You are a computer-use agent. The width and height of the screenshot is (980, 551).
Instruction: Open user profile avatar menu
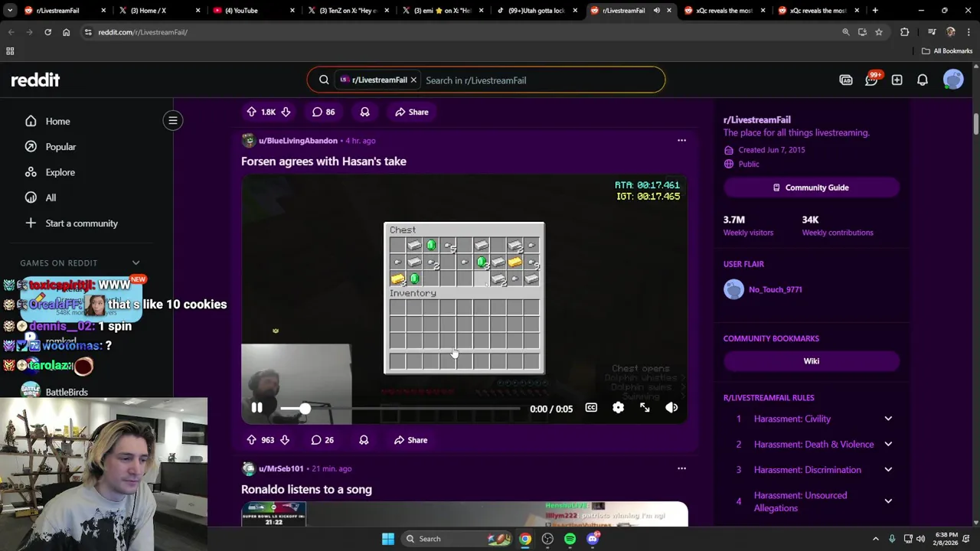(x=953, y=80)
